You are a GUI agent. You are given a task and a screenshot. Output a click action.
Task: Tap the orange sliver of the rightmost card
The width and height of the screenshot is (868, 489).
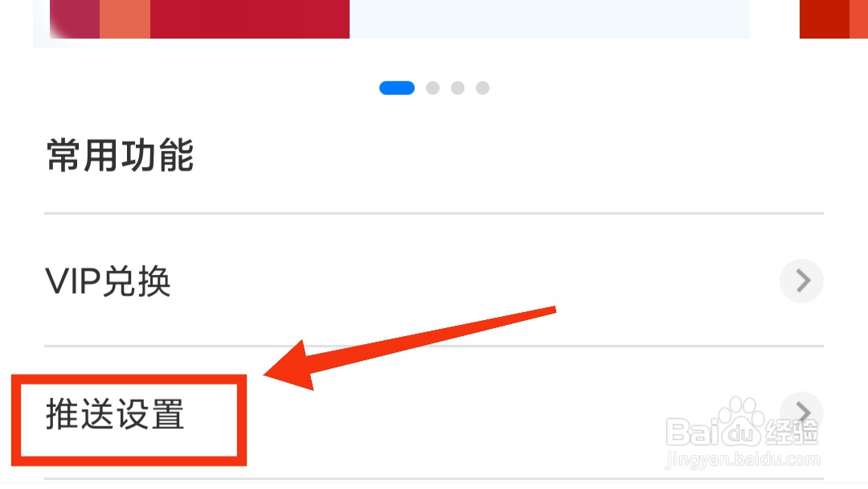[858, 18]
